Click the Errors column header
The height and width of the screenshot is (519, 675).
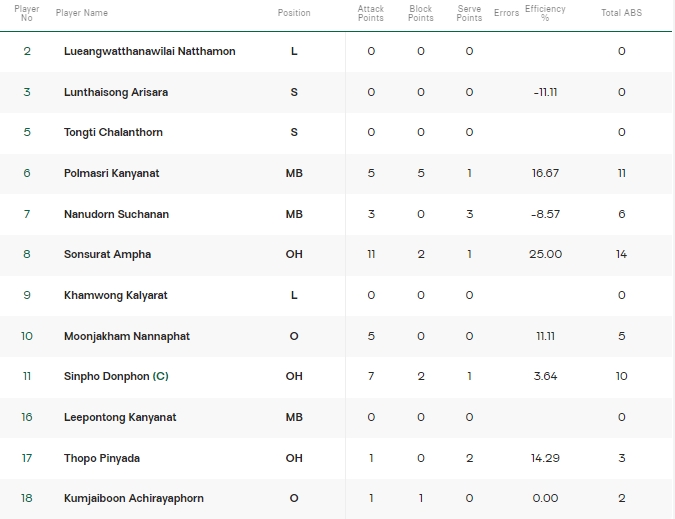(x=506, y=13)
